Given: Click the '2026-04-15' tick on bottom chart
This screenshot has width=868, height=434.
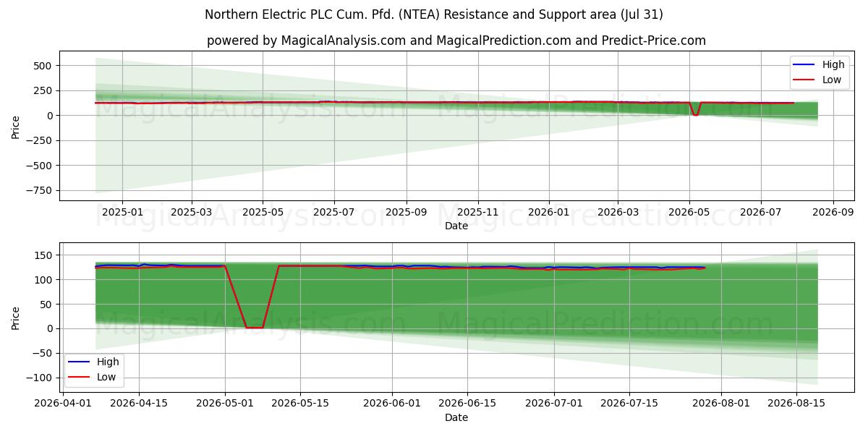Looking at the screenshot, I should [139, 403].
